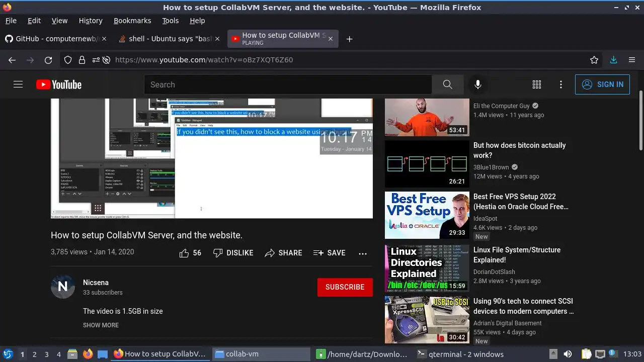Open the History menu

[91, 21]
